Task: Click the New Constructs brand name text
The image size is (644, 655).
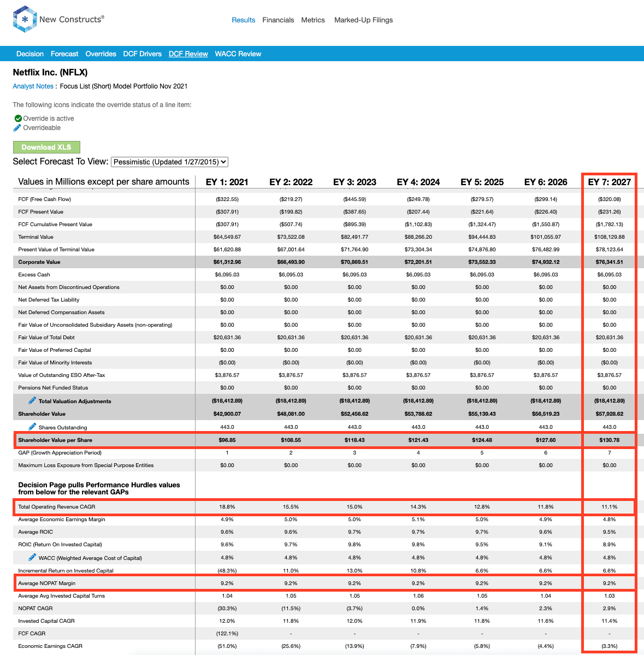Action: tap(72, 19)
